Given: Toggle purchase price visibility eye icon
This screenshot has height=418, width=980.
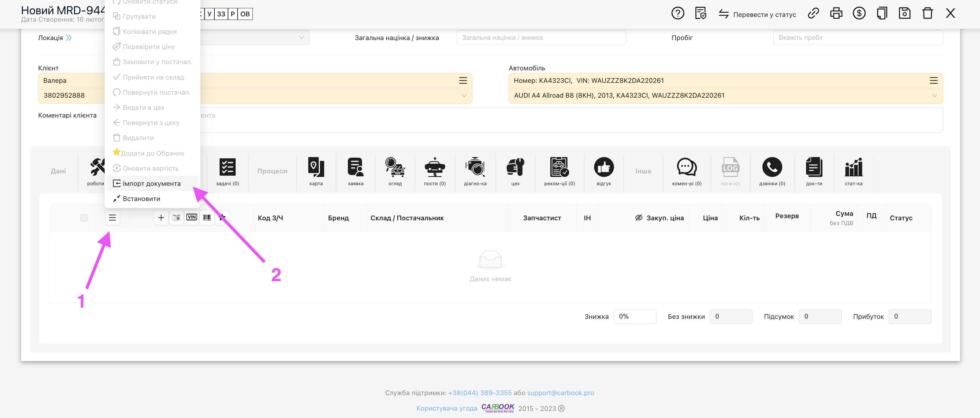Looking at the screenshot, I should click(x=639, y=218).
